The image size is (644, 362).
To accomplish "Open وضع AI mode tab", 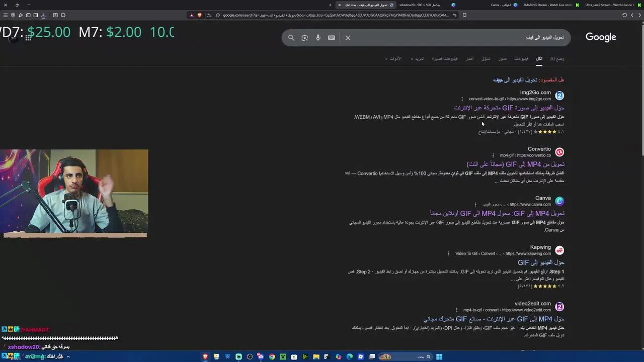I will point(557,59).
